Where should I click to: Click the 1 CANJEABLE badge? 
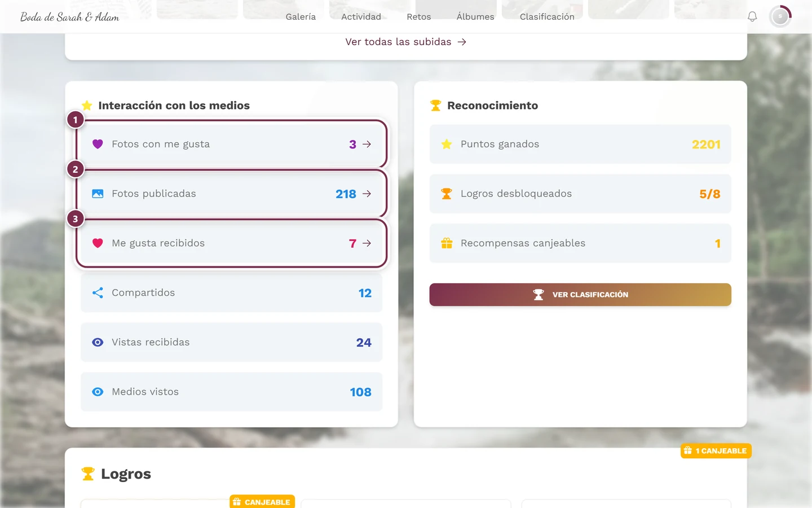click(716, 450)
